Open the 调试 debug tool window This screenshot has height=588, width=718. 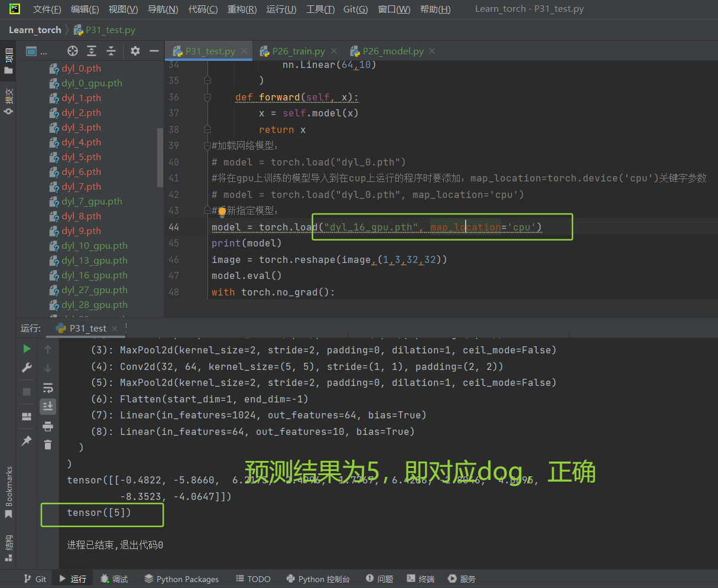pyautogui.click(x=114, y=579)
